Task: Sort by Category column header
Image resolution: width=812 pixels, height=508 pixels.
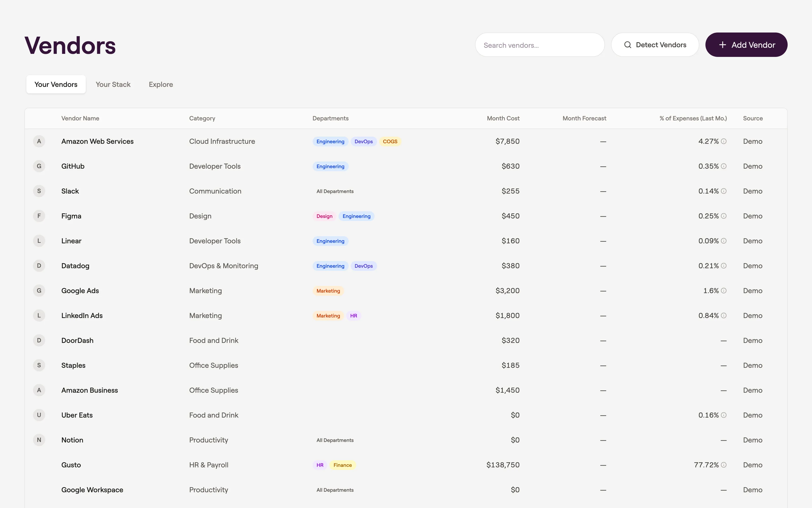Action: [202, 118]
